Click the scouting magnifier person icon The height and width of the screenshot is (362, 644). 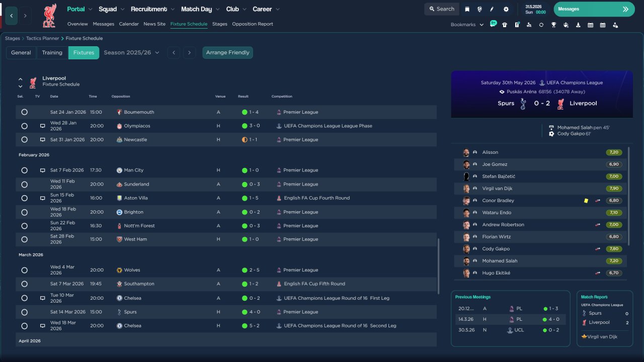pos(529,25)
